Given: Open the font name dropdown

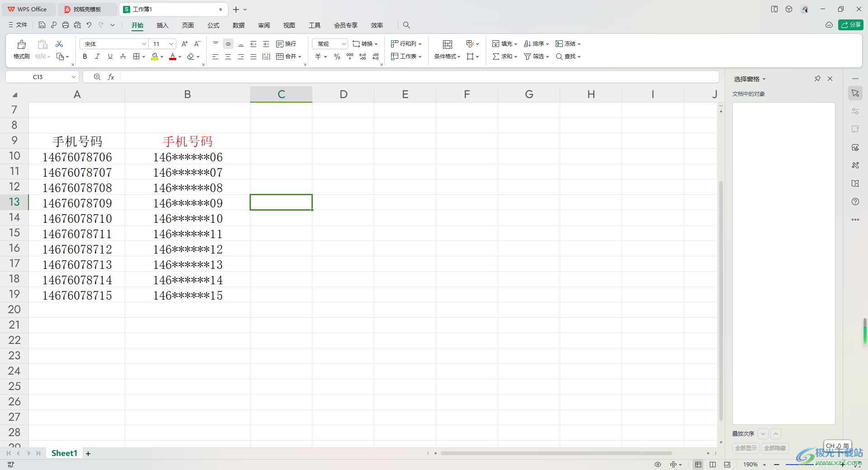Looking at the screenshot, I should coord(144,44).
